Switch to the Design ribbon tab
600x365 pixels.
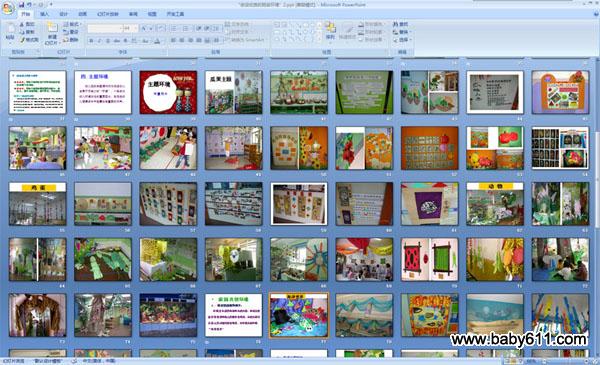click(x=64, y=14)
